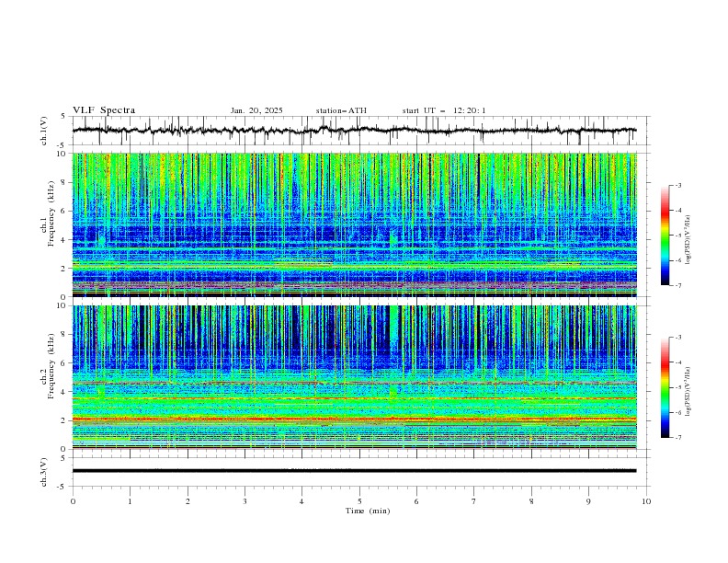Click the ch.2 "Frequency (kHz)" axis label
This screenshot has width=728, height=563.
[x=51, y=366]
